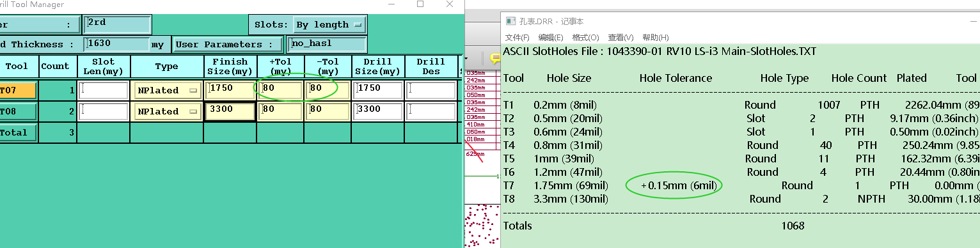980x248 pixels.
Task: Click the Slot Len field for T08
Action: pyautogui.click(x=104, y=111)
